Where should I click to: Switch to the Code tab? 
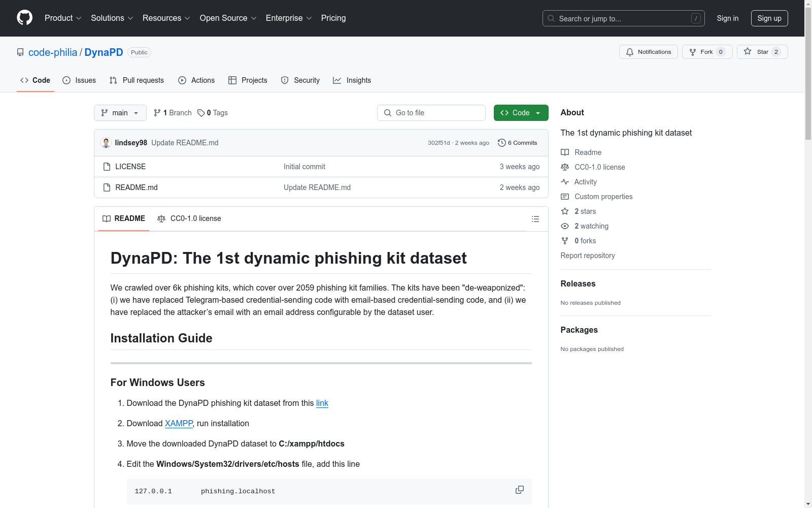coord(36,80)
